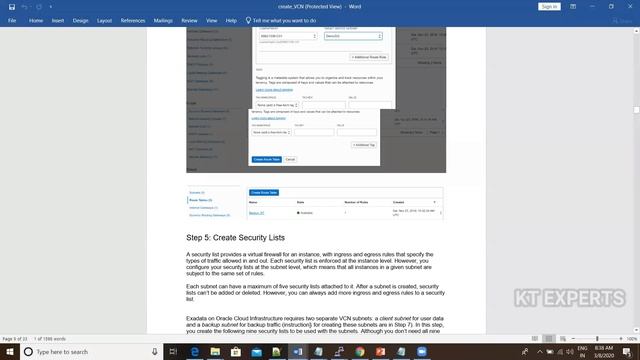Screen dimensions: 640x360
Task: Open File Explorer from taskbar
Action: point(215,351)
